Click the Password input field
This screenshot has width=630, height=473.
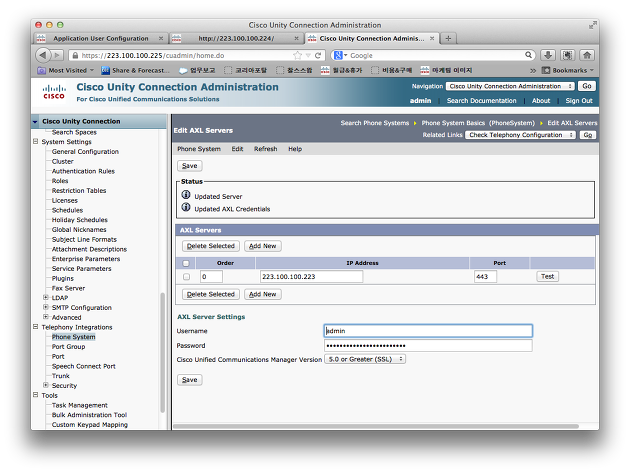point(428,346)
